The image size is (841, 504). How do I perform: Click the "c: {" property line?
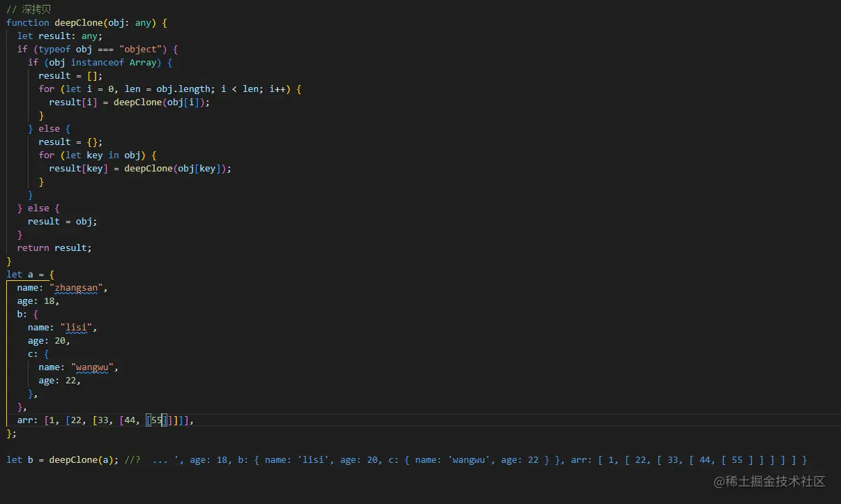[38, 353]
